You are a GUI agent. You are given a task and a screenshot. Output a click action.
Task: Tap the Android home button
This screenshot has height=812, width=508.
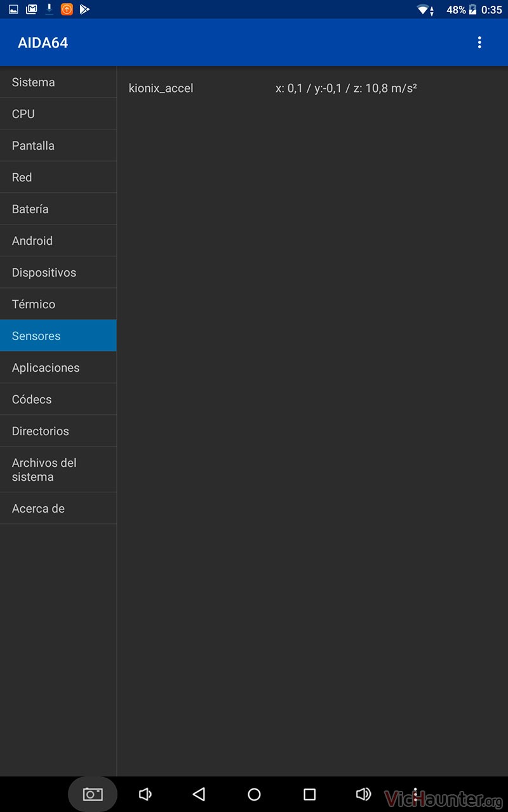pyautogui.click(x=254, y=794)
